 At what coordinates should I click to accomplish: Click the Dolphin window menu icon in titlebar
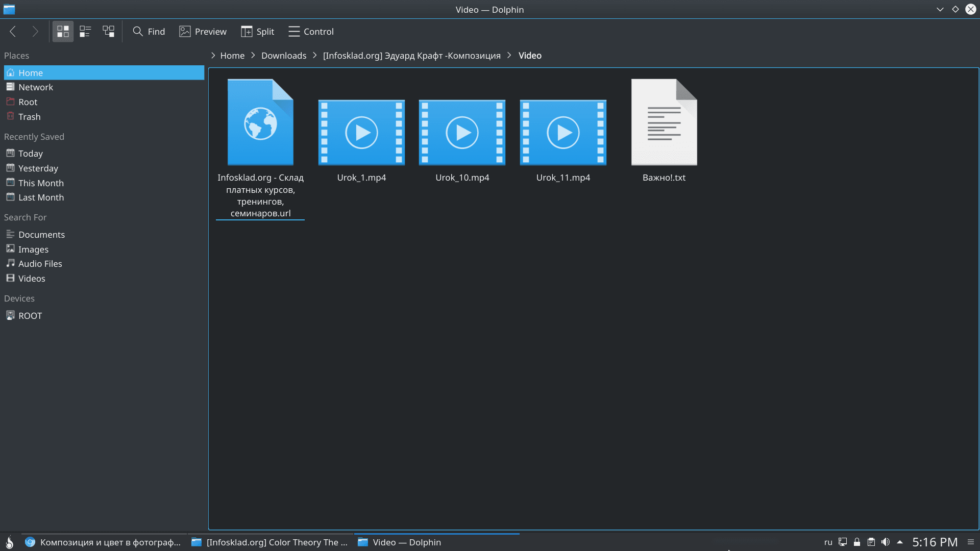[x=9, y=9]
